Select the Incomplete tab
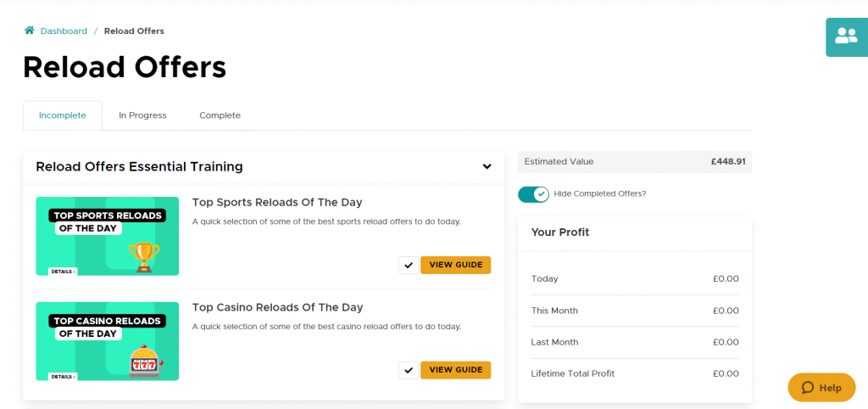Viewport: 868px width, 409px height. pyautogui.click(x=63, y=115)
